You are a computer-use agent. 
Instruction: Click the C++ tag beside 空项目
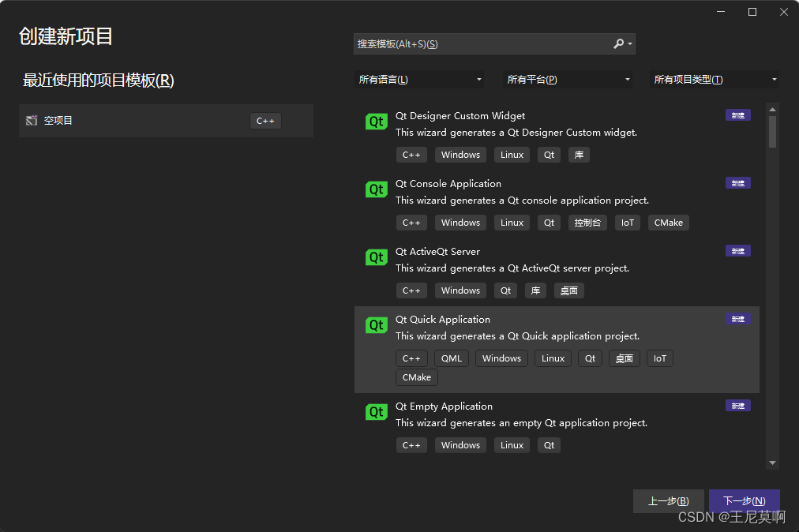[265, 121]
